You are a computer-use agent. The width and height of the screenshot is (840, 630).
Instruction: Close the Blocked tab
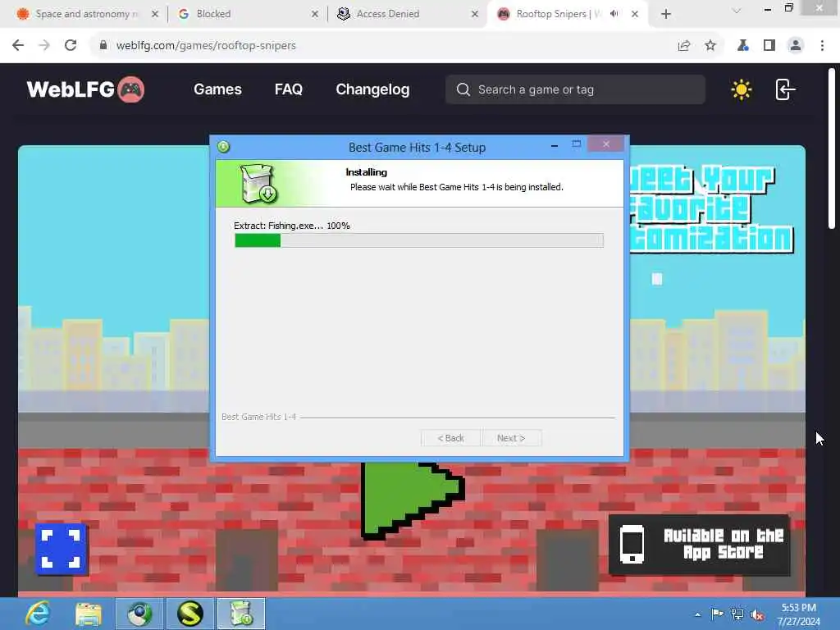(314, 14)
